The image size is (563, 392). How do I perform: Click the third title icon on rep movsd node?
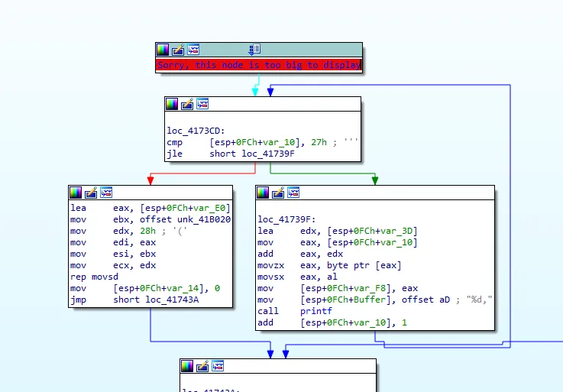(106, 193)
